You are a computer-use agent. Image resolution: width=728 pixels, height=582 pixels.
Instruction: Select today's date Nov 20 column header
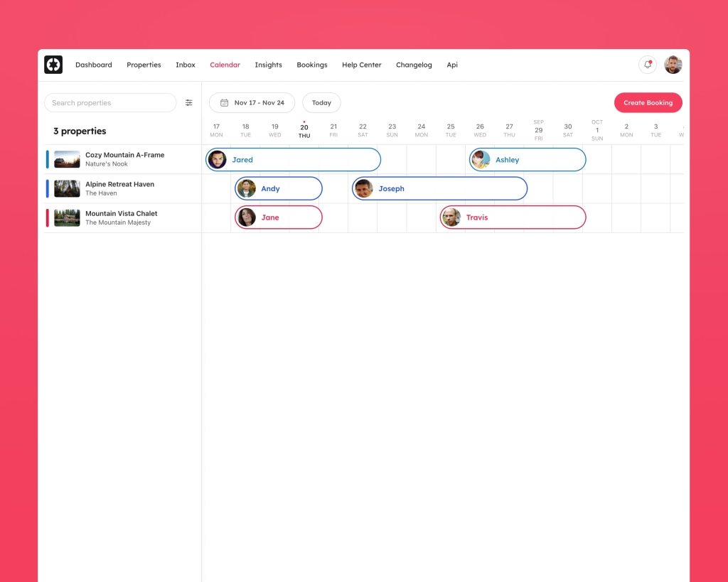pos(304,129)
